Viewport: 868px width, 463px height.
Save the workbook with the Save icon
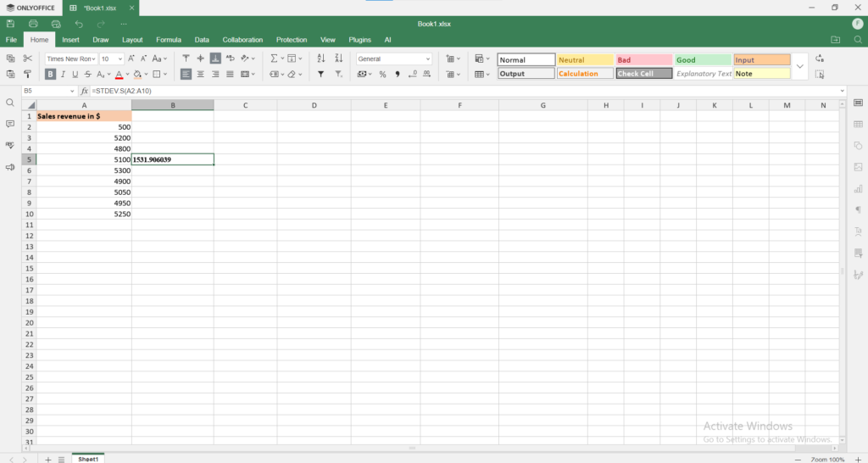point(10,24)
